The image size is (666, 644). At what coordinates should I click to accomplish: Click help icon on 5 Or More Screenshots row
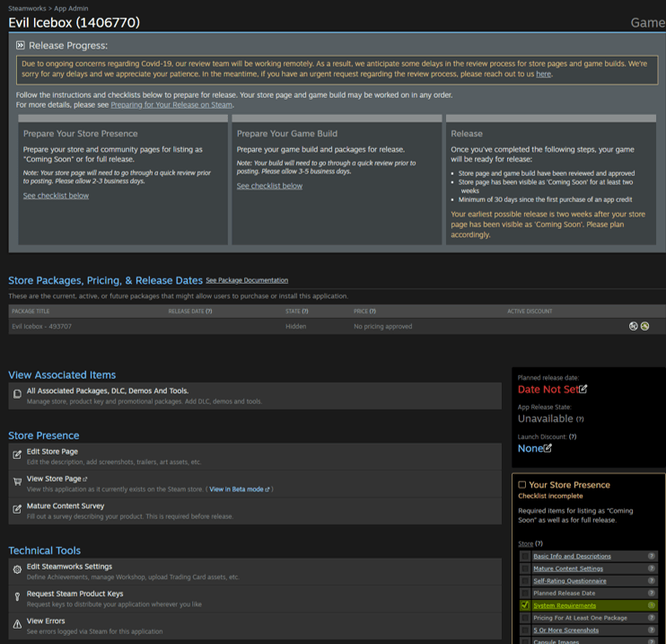(651, 630)
